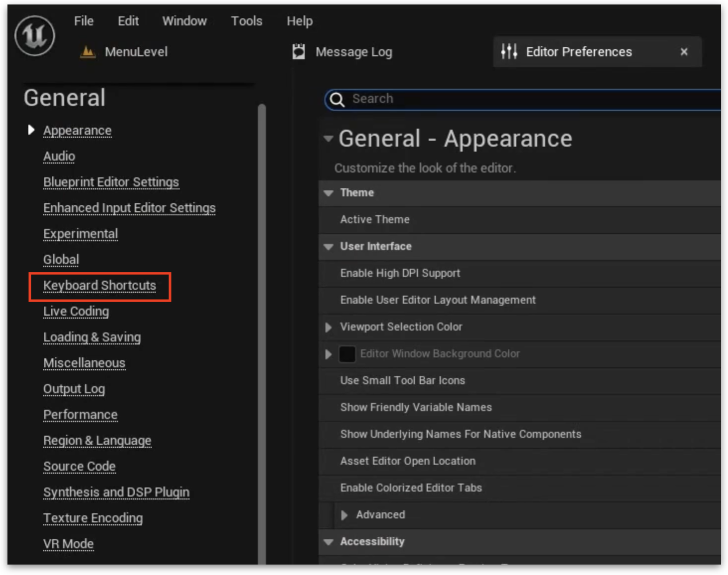Open Keyboard Shortcuts settings

click(99, 285)
